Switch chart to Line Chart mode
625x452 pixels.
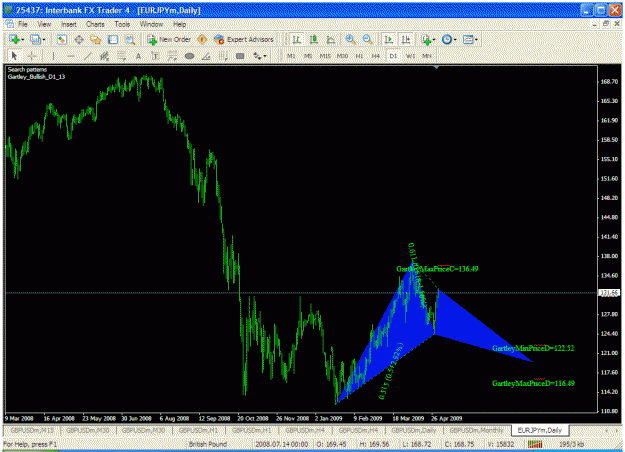pos(330,39)
